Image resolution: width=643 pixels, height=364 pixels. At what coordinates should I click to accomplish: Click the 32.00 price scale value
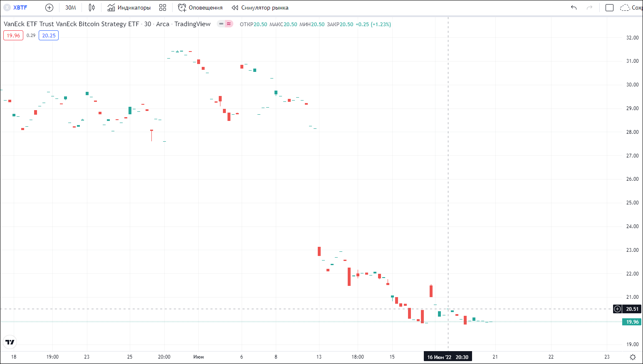(x=632, y=38)
